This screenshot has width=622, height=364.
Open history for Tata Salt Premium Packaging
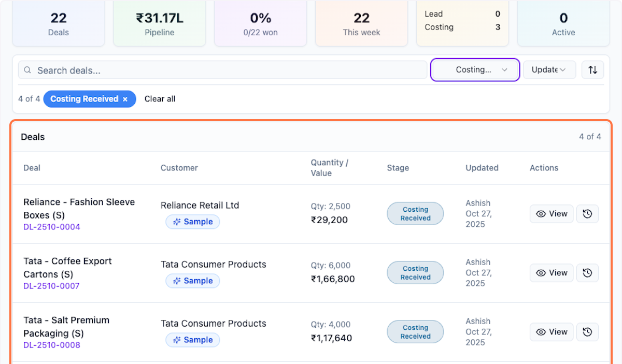pos(587,332)
